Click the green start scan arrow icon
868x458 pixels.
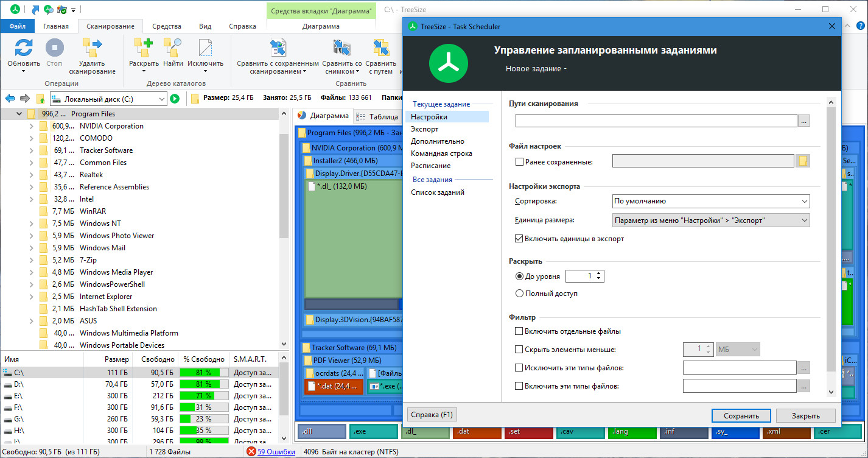[175, 99]
